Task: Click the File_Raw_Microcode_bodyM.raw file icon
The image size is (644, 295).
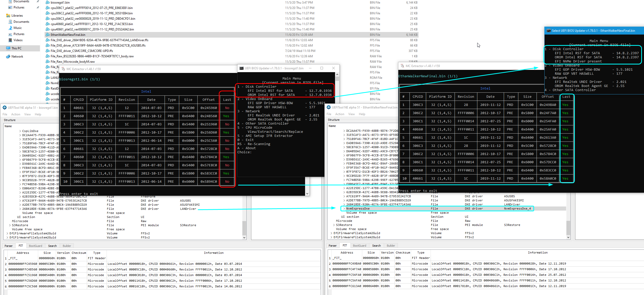Action: (x=48, y=62)
